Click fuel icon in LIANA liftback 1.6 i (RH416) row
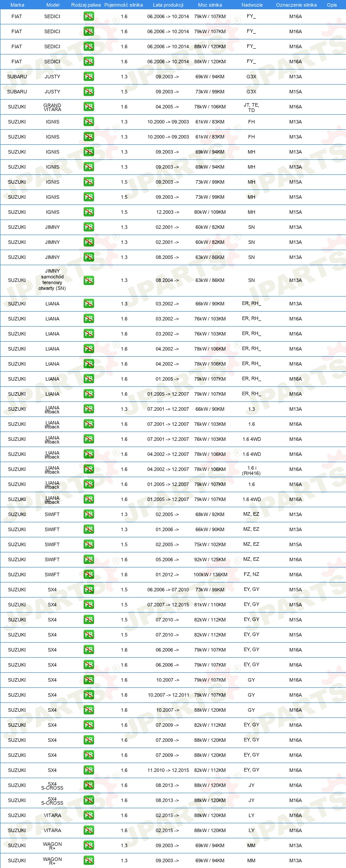The height and width of the screenshot is (868, 346). (x=88, y=469)
